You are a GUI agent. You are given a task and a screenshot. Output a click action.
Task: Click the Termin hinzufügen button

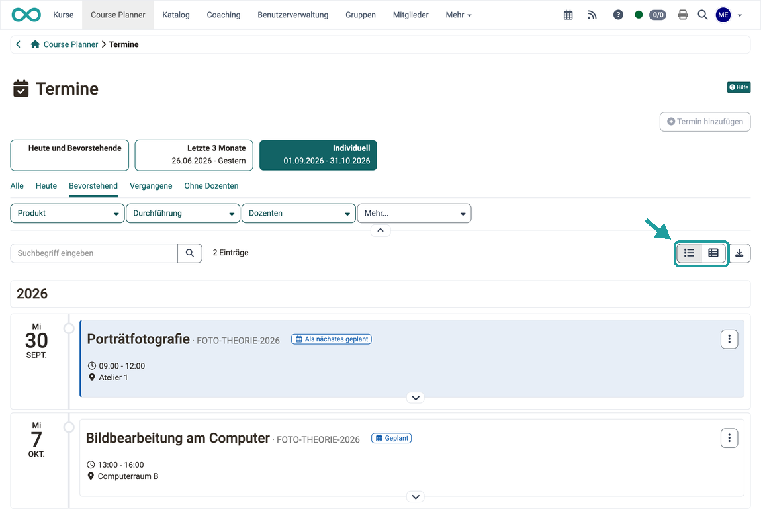pos(705,122)
